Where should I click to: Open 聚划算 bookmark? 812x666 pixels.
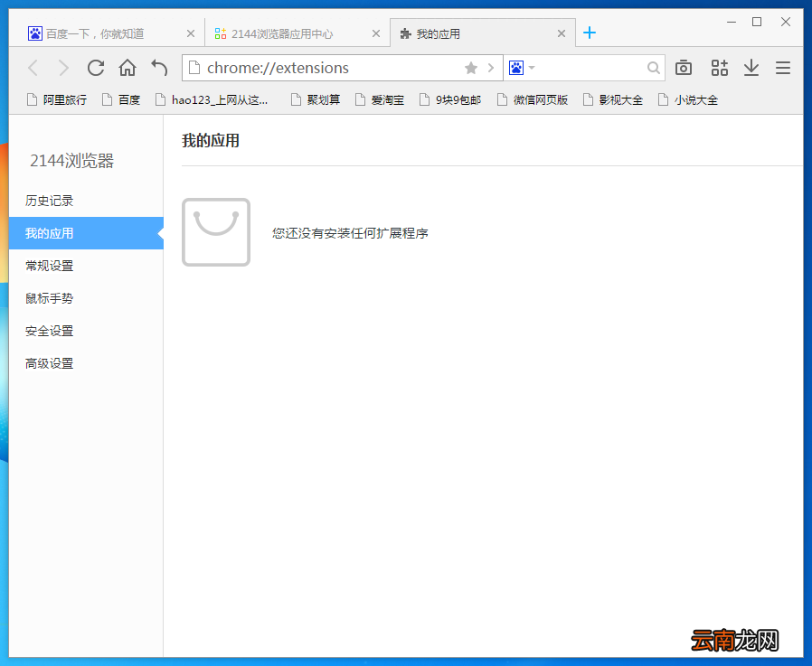pyautogui.click(x=316, y=100)
